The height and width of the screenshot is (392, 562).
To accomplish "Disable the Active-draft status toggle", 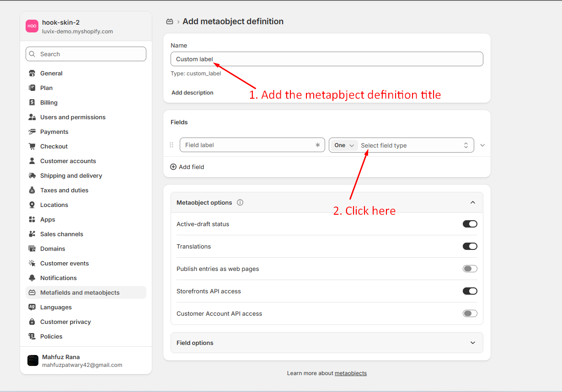I will 470,224.
